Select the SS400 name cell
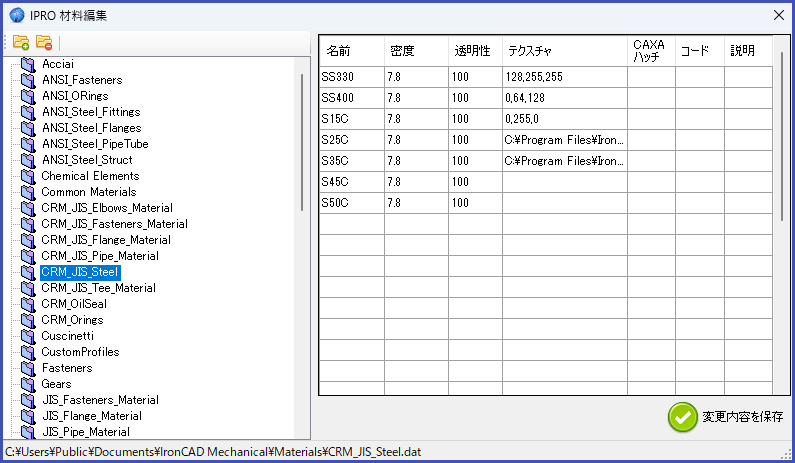This screenshot has width=795, height=463. pyautogui.click(x=352, y=98)
